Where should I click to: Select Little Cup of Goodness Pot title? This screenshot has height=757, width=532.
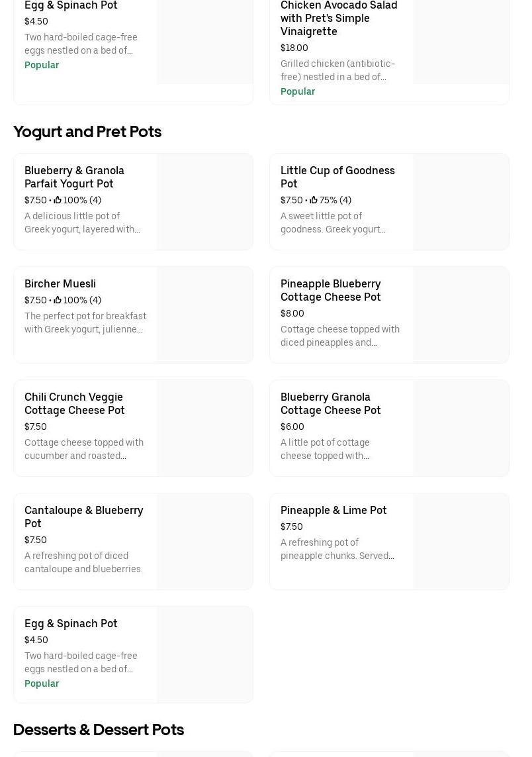337,177
